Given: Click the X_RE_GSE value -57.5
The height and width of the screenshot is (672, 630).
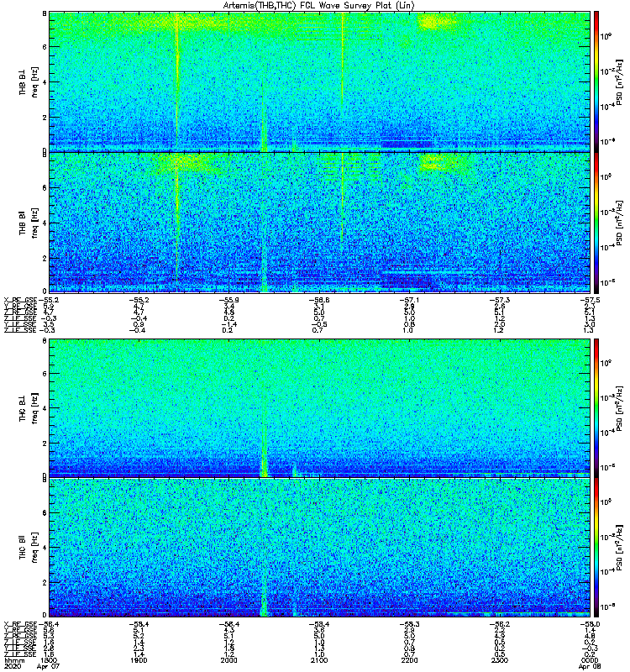Looking at the screenshot, I should (590, 300).
